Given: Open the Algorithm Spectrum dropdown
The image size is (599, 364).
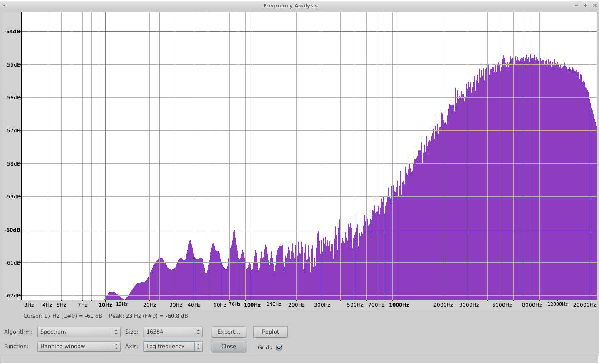Looking at the screenshot, I should (79, 332).
